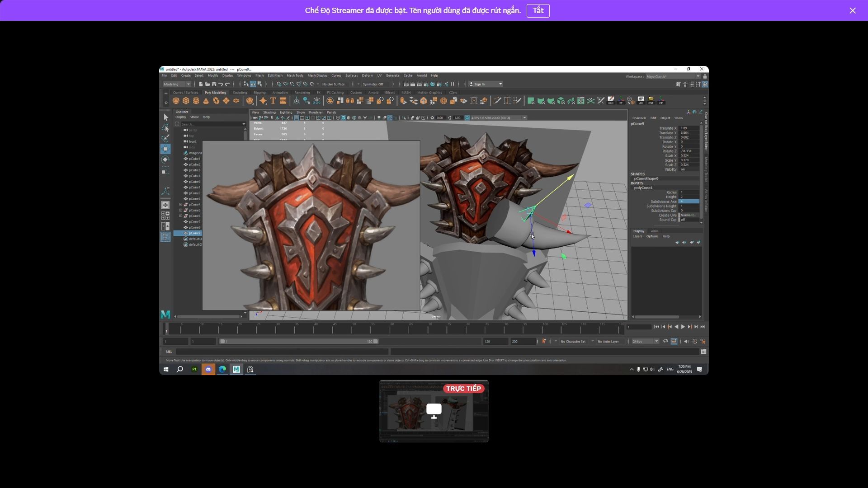868x488 pixels.
Task: Toggle looping playback mode
Action: point(665,342)
